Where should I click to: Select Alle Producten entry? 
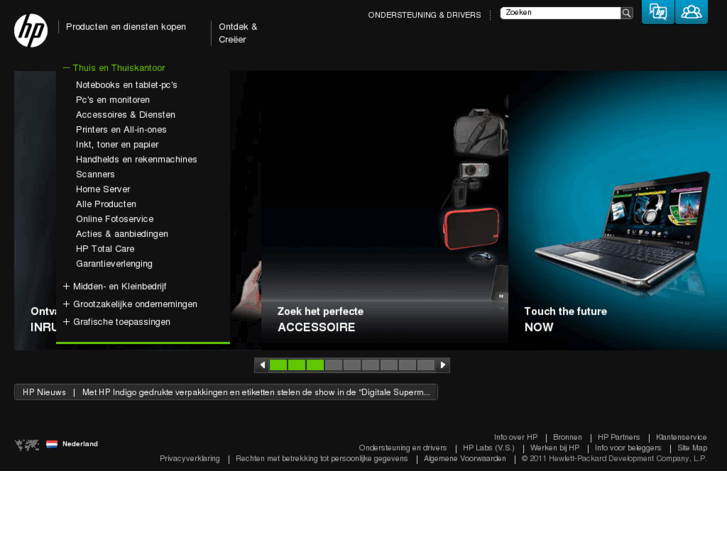coord(106,204)
